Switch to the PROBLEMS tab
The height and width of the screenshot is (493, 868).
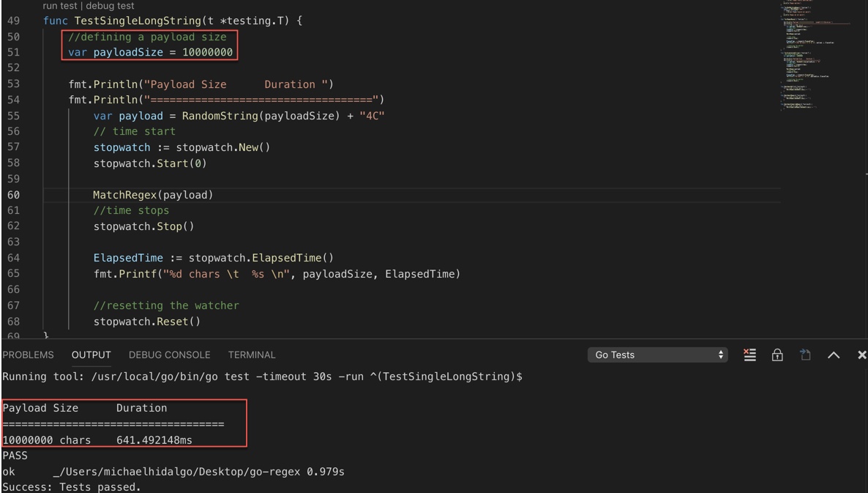pyautogui.click(x=28, y=355)
